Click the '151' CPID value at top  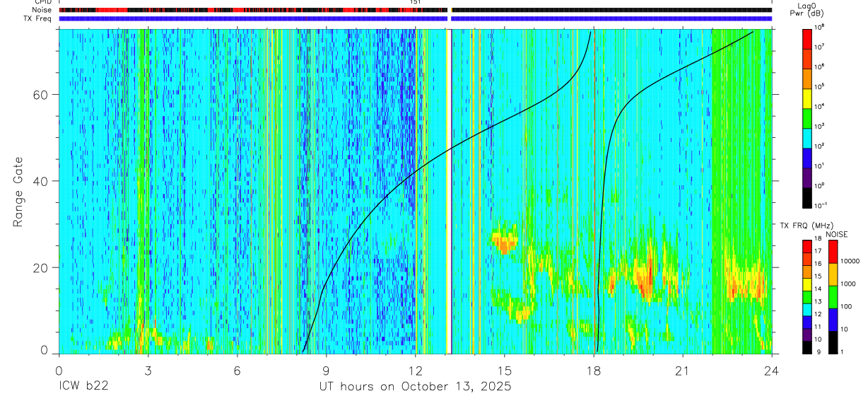coord(416,3)
